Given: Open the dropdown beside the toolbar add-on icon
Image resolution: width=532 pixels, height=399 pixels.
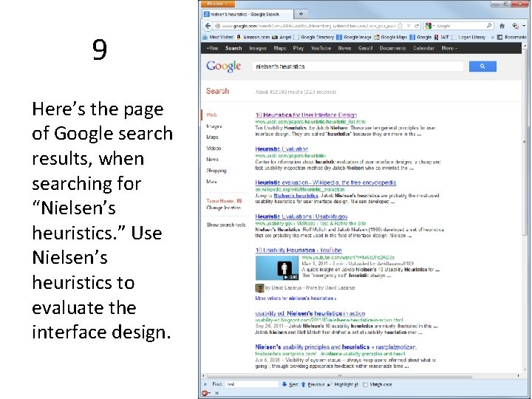Looking at the screenshot, I should (x=524, y=26).
